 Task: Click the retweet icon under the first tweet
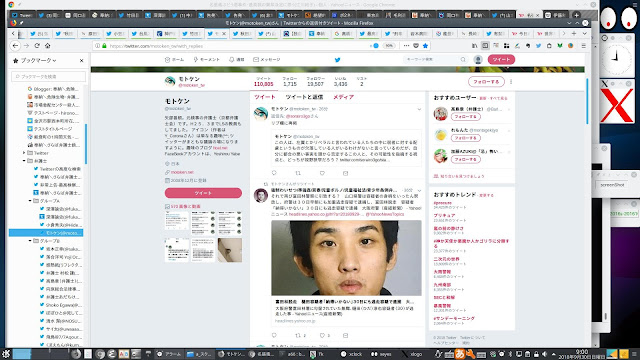coord(298,173)
